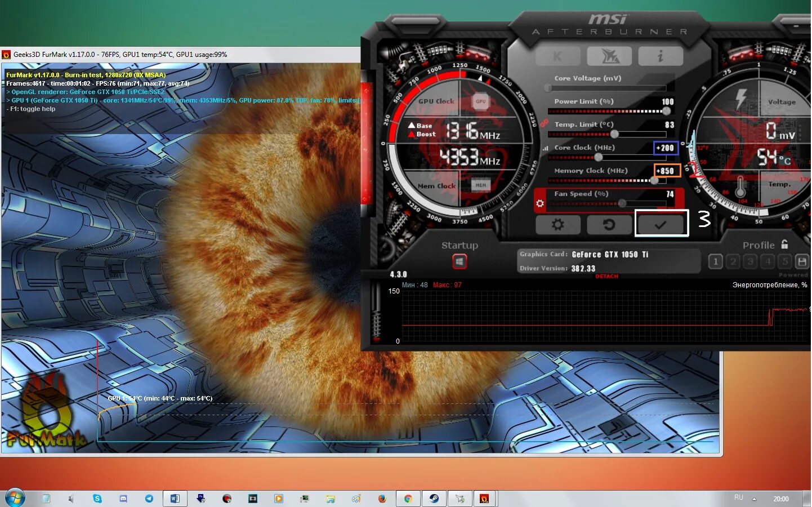Click the Temp. Limit value 83
This screenshot has width=812, height=507.
tap(669, 125)
